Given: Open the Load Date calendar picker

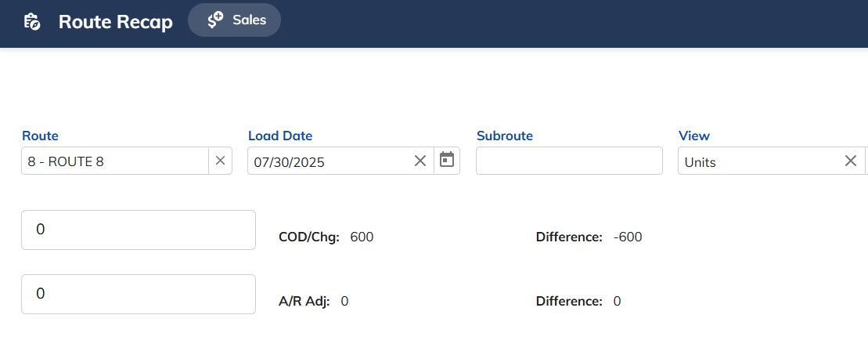Looking at the screenshot, I should tap(447, 160).
